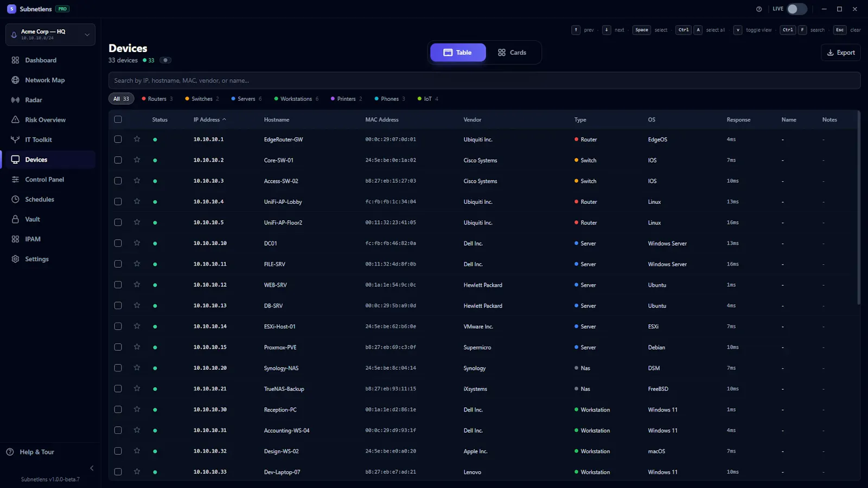Image resolution: width=868 pixels, height=488 pixels.
Task: Favorite the EdgeRouter-GW row star
Action: [x=137, y=139]
